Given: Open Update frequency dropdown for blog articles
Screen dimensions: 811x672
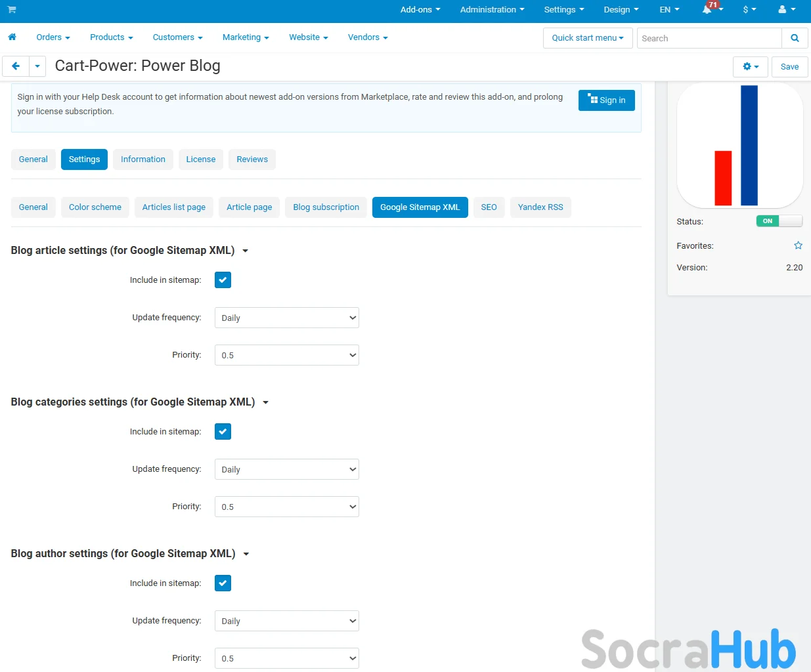Looking at the screenshot, I should point(286,318).
